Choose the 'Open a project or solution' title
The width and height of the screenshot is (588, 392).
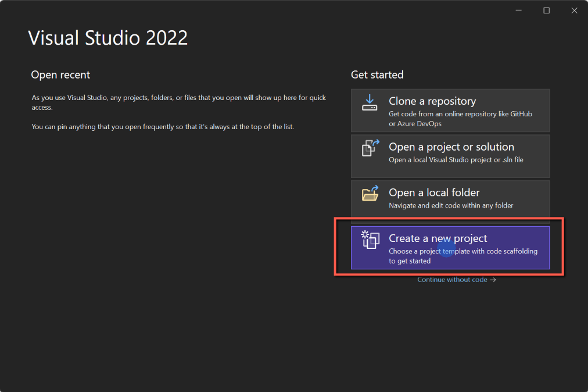pyautogui.click(x=451, y=147)
